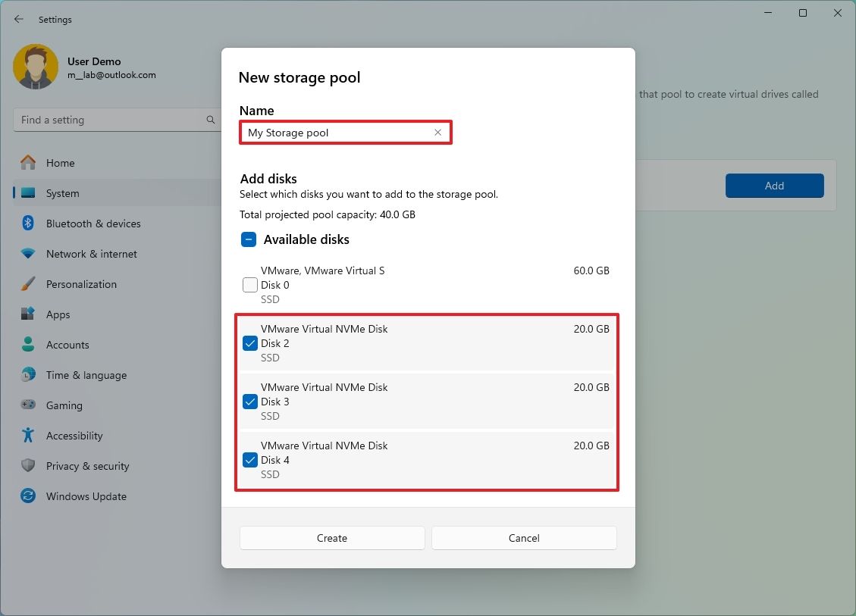Click the back arrow navigation icon
856x616 pixels.
[x=18, y=19]
